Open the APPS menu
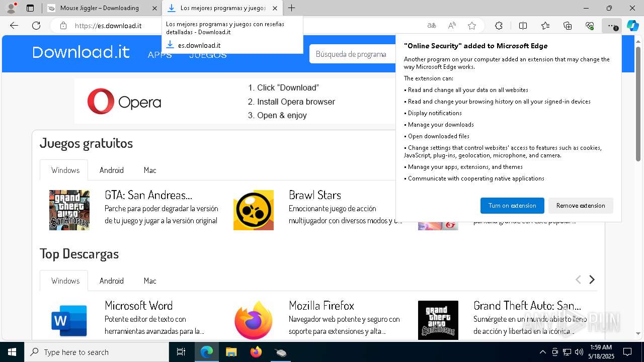644x362 pixels. [x=159, y=55]
